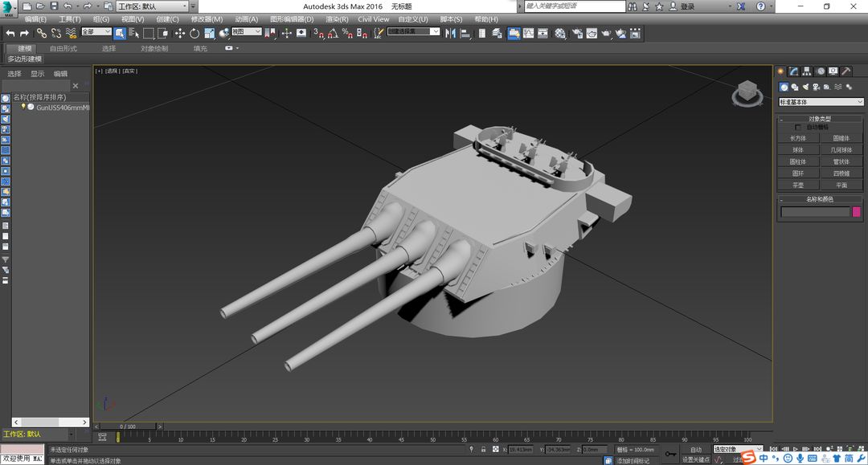The height and width of the screenshot is (465, 868).
Task: Open Select by Name tool
Action: click(133, 33)
